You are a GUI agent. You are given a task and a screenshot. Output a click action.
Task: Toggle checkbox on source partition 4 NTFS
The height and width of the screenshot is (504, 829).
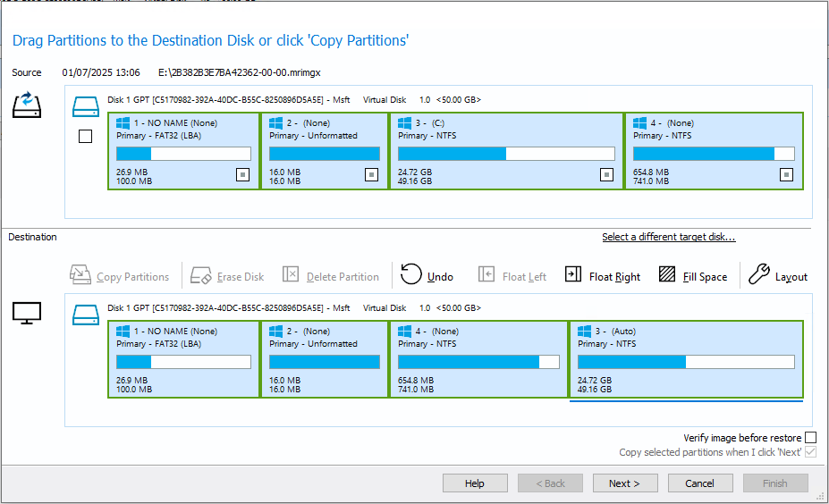click(786, 174)
